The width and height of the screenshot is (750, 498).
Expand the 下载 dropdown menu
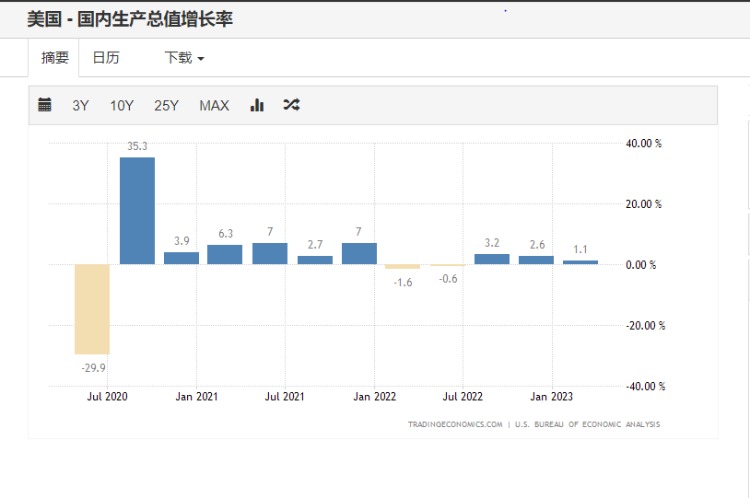[x=184, y=58]
